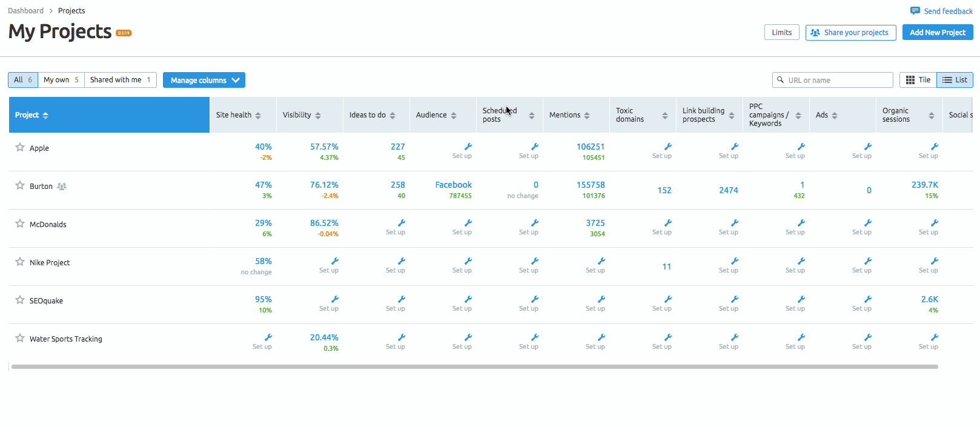980x427 pixels.
Task: Set up Ideas to do for McDonalds
Action: [x=396, y=227]
